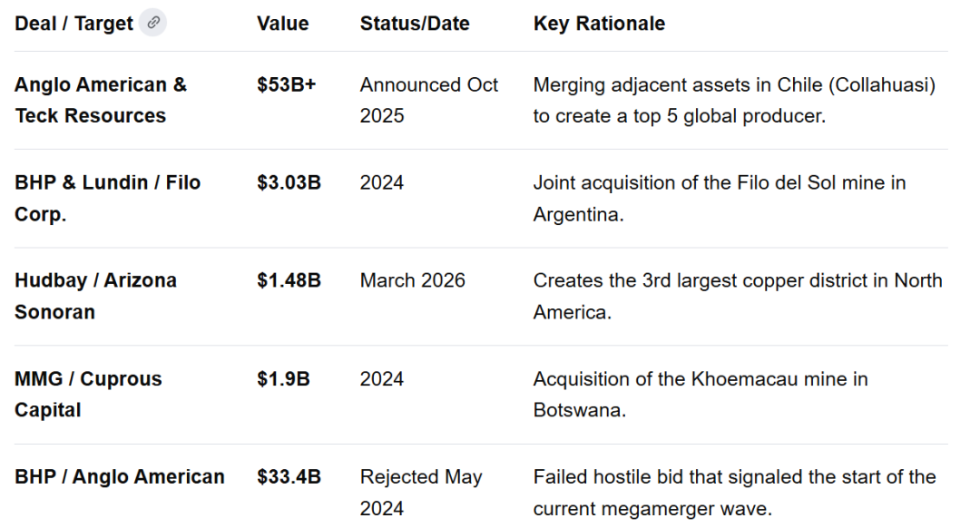980x528 pixels.
Task: Click the Value column header
Action: [x=282, y=24]
